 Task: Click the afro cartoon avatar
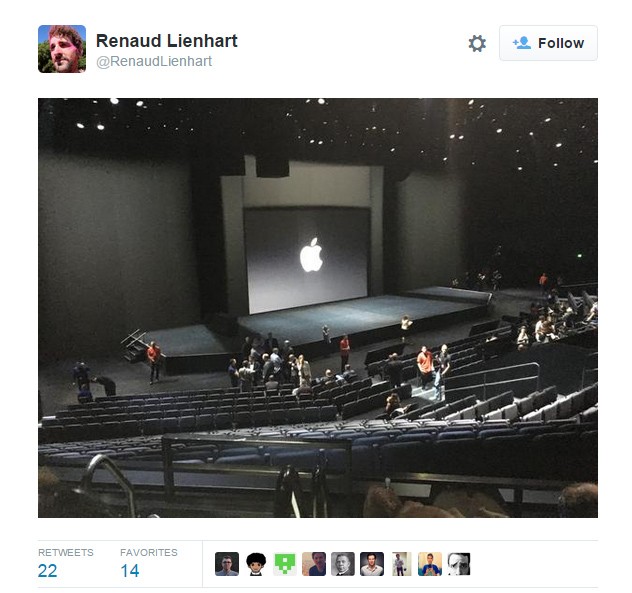[x=256, y=564]
